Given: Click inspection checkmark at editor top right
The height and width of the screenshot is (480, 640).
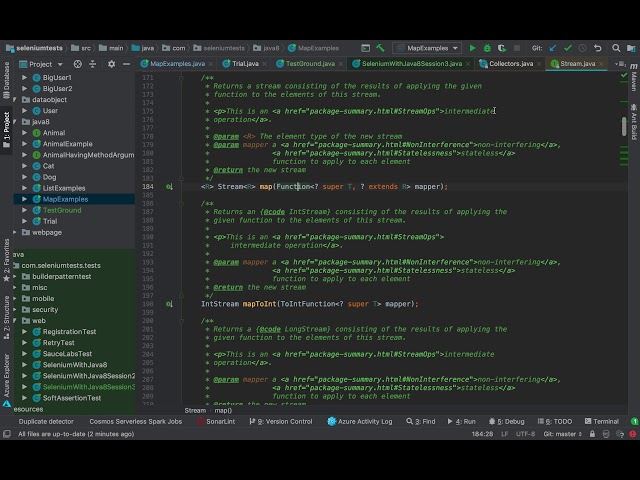Looking at the screenshot, I should 624,76.
